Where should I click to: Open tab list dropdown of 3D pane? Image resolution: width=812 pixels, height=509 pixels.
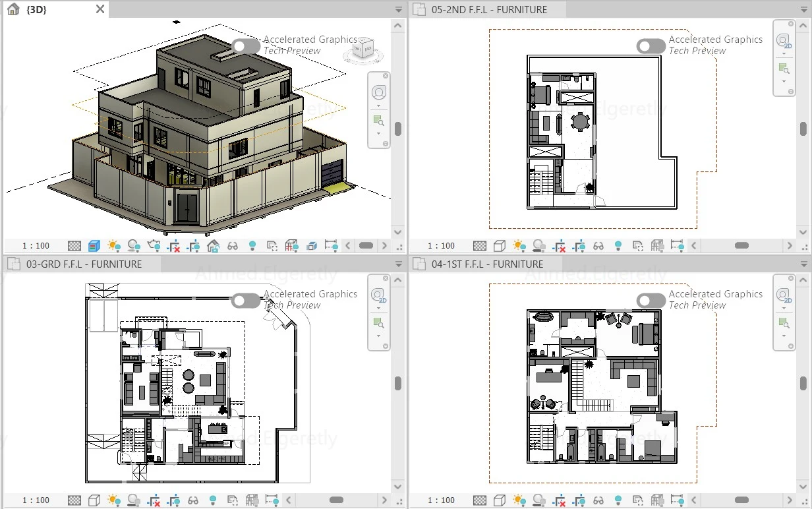[x=398, y=10]
